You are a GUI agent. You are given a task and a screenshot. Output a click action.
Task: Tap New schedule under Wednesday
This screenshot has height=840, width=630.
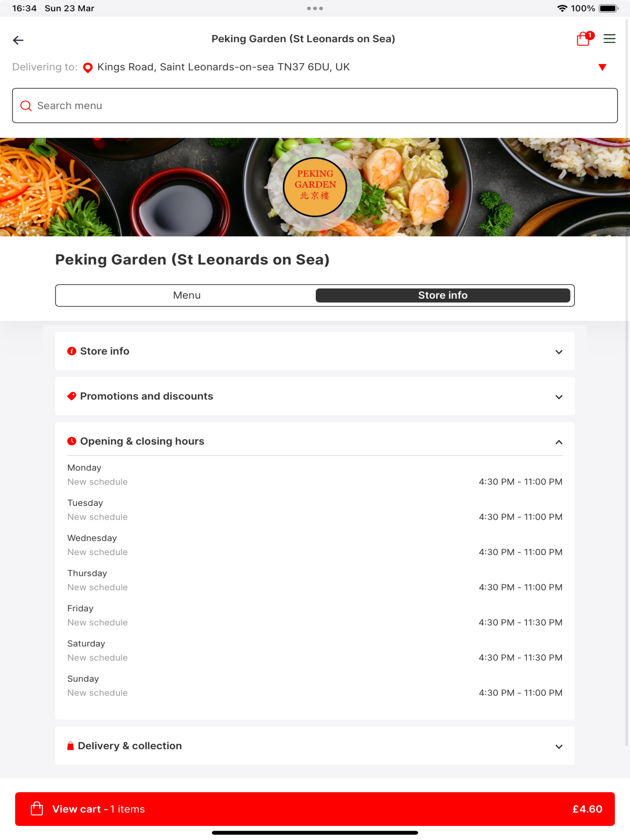(x=98, y=552)
